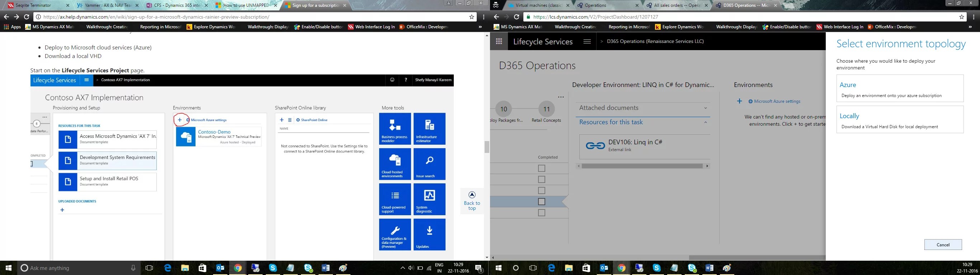Click the ENG IN language indicator
This screenshot has height=275, width=980.
coord(439,268)
